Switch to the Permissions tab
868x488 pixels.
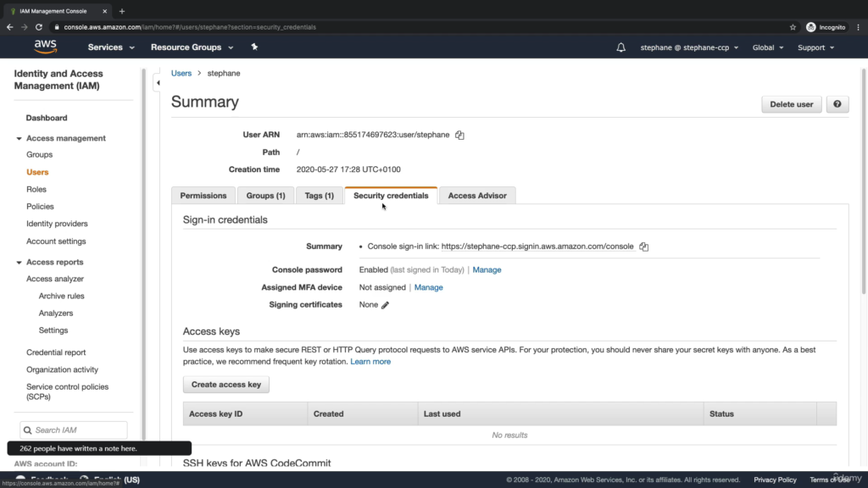[x=203, y=196]
